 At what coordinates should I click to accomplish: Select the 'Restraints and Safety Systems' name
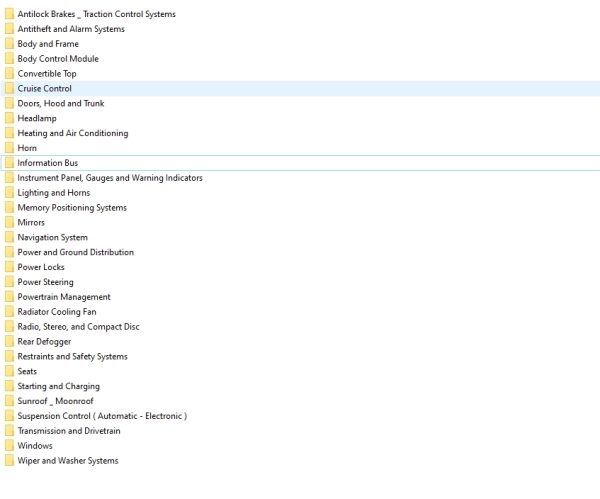coord(72,357)
